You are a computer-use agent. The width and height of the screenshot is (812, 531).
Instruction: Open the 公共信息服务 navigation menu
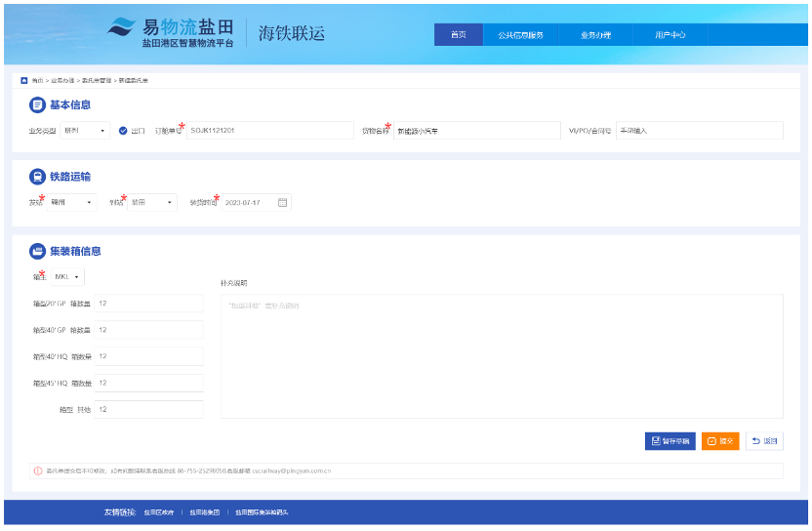point(520,35)
